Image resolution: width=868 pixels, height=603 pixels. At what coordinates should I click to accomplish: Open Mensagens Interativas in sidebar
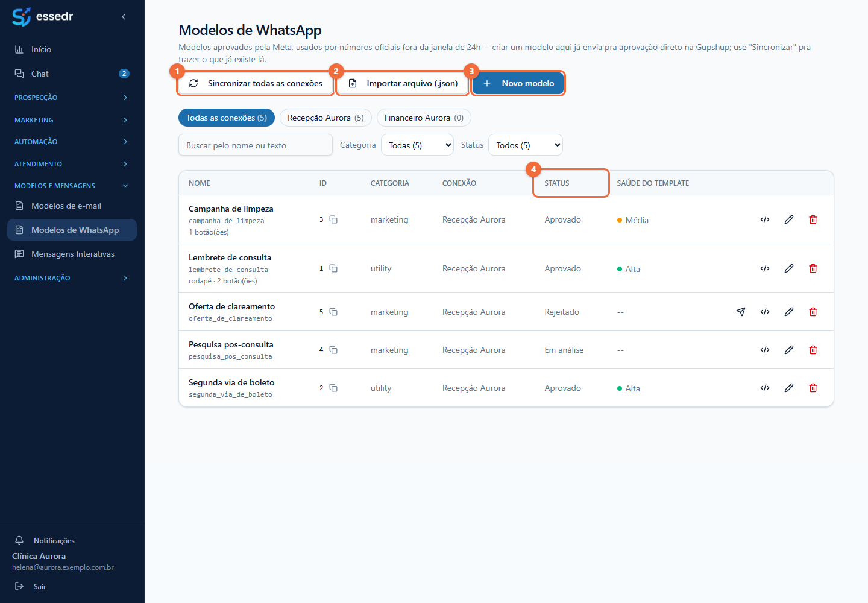[x=72, y=254]
